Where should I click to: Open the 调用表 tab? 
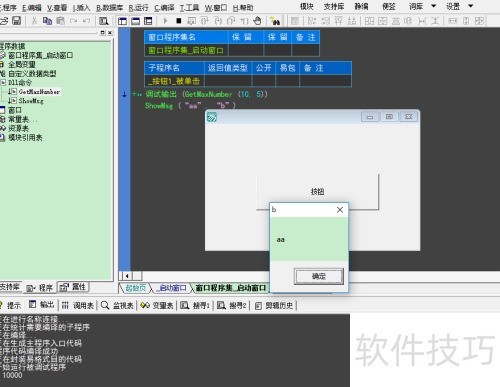point(78,305)
